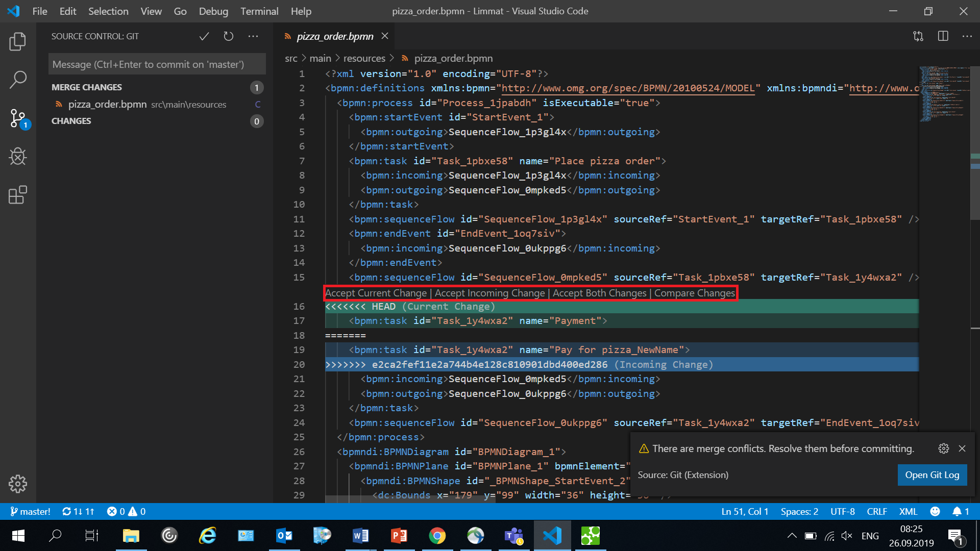Open the Selection menu
980x551 pixels.
point(108,11)
